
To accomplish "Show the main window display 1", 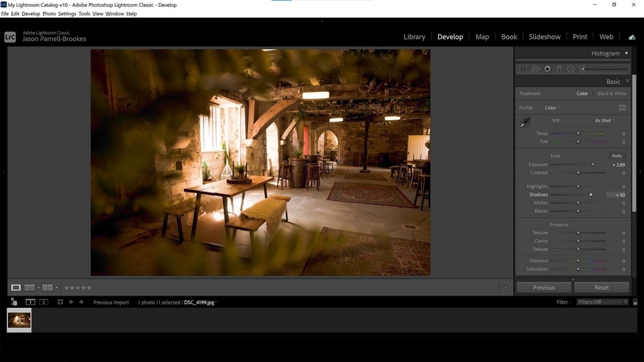I will click(x=30, y=302).
